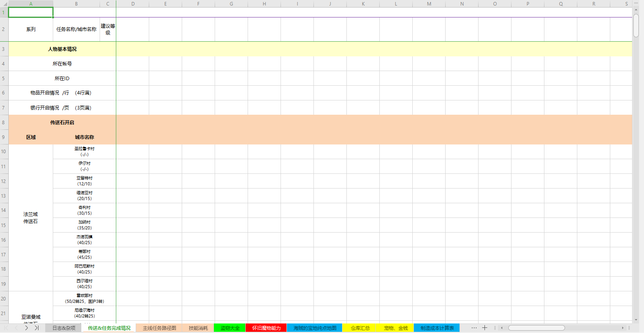Add a new sheet with plus icon
Image resolution: width=644 pixels, height=333 pixels.
484,328
